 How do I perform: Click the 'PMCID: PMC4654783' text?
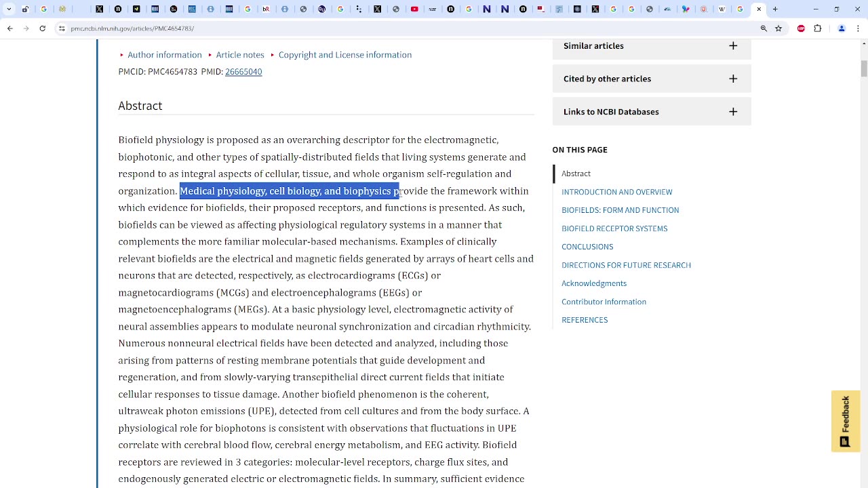tap(158, 72)
